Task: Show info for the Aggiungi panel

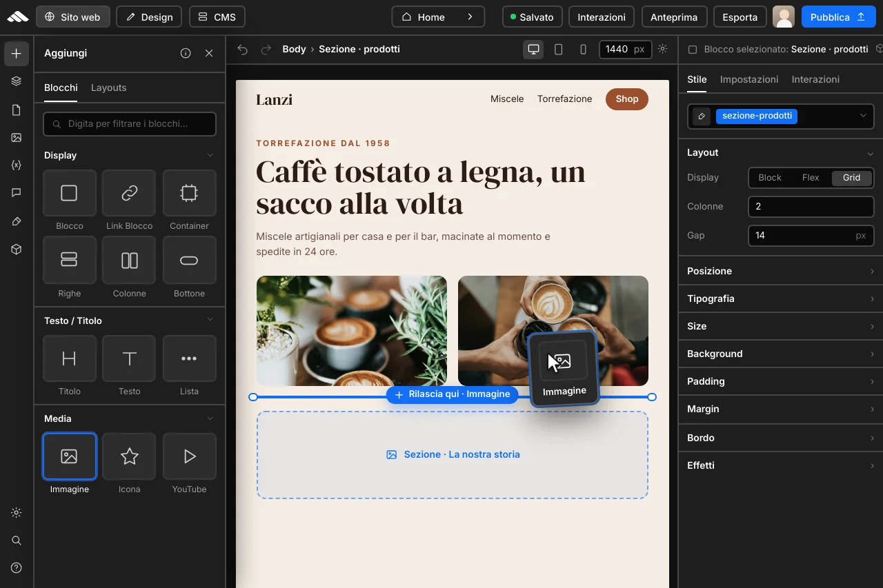Action: 186,53
